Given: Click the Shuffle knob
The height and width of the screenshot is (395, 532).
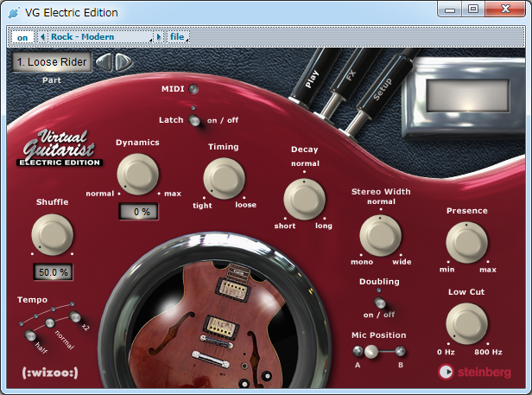Looking at the screenshot, I should tap(52, 234).
